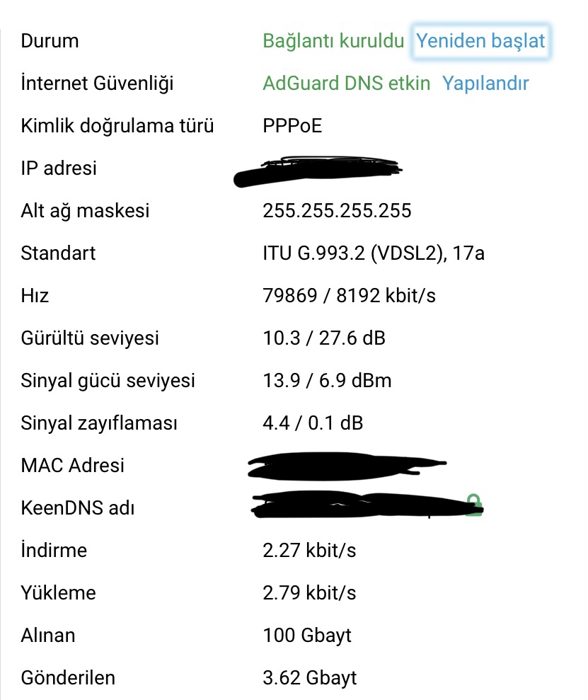Click the redacted KeenDNS adı value

coord(358,505)
